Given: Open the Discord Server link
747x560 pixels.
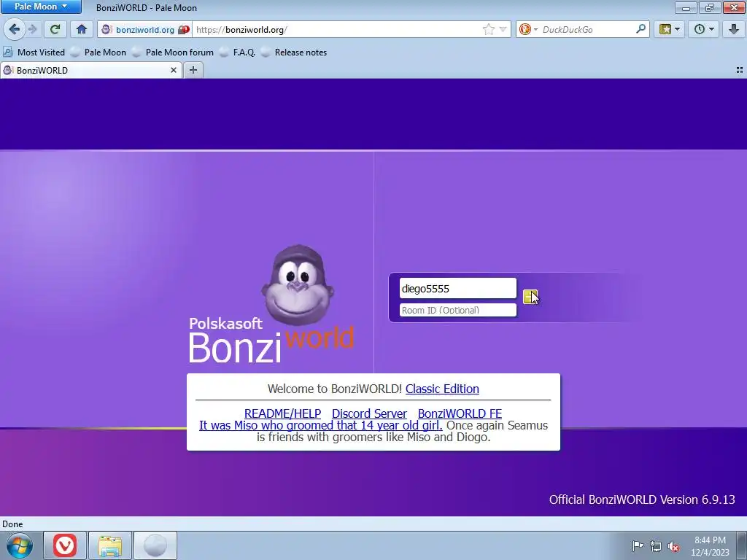Looking at the screenshot, I should click(x=369, y=413).
